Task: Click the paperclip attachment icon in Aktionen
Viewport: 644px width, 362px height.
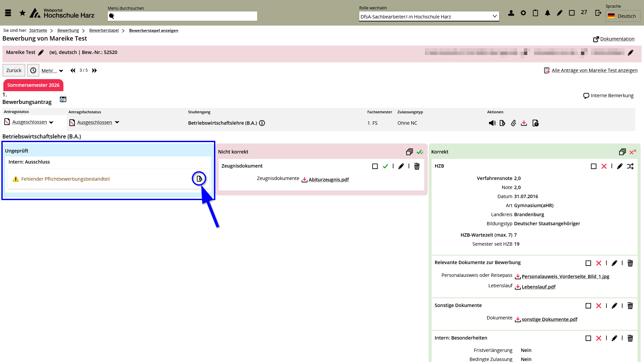Action: [x=513, y=123]
